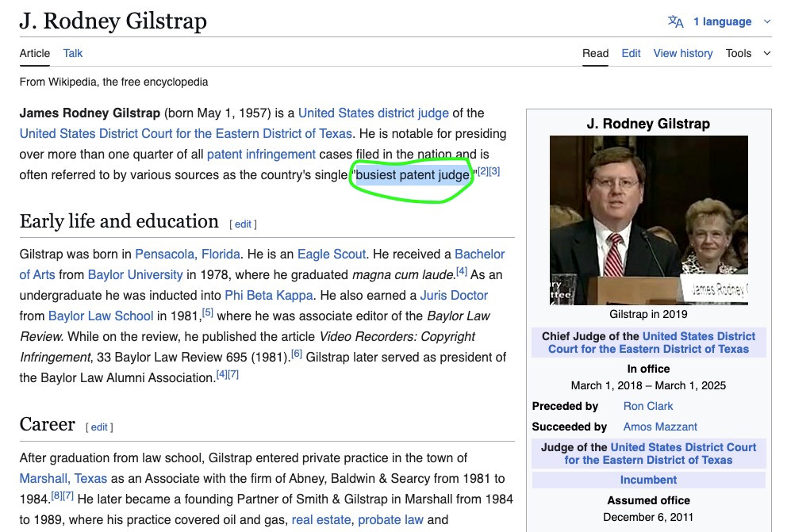Click the language translate icon

coord(676,21)
